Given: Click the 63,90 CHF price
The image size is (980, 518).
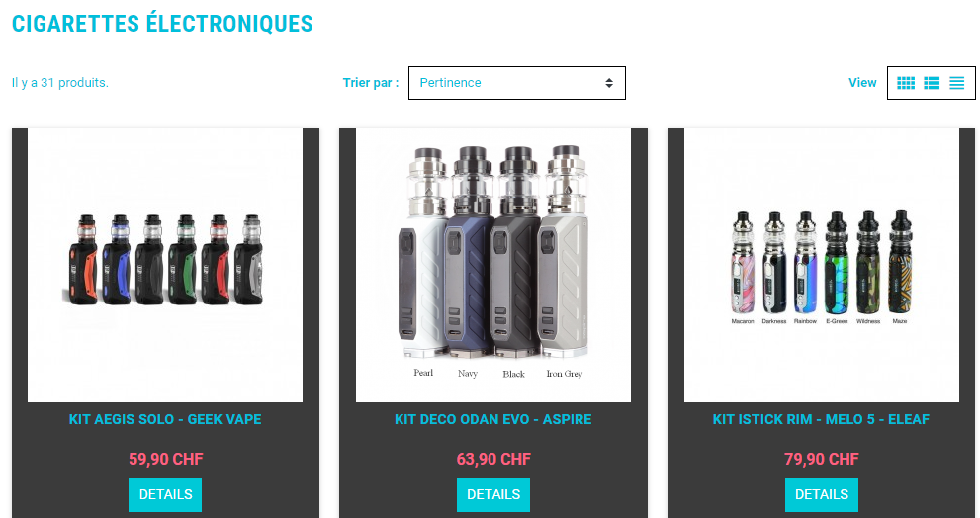Looking at the screenshot, I should [x=493, y=460].
